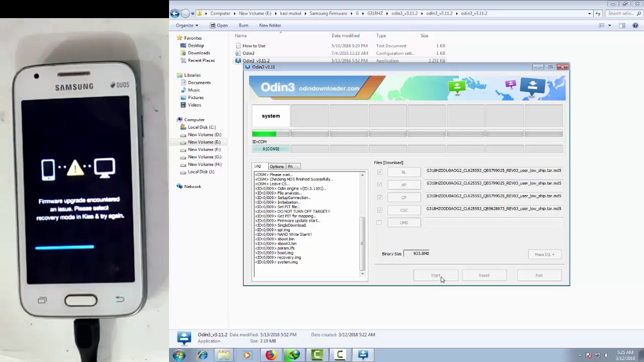
Task: Select the How to Use text file
Action: click(x=254, y=46)
